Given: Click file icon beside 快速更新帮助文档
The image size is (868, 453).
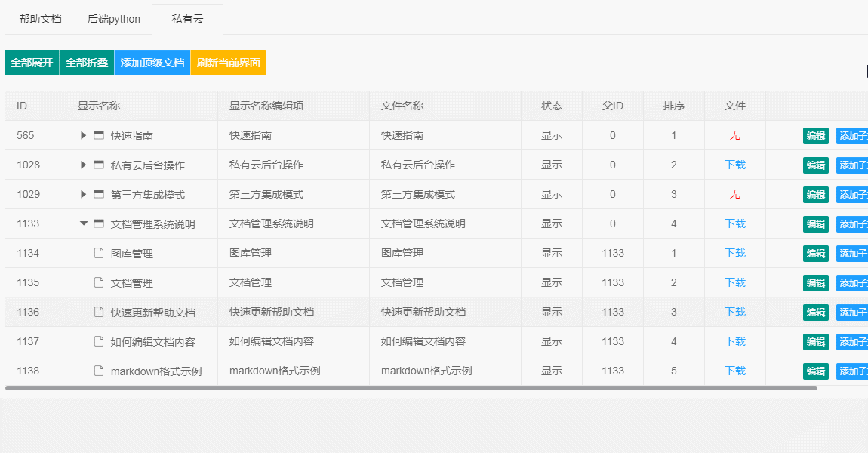Looking at the screenshot, I should click(98, 312).
